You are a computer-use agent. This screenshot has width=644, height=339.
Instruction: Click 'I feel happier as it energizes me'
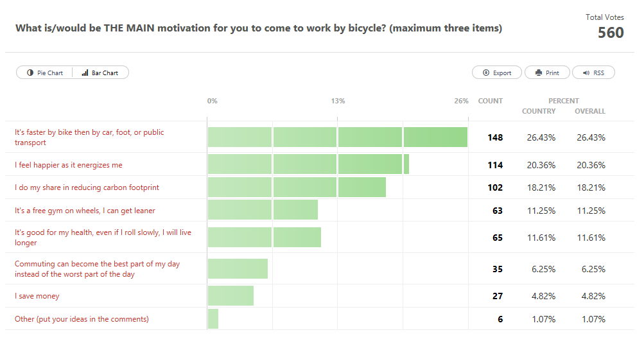[x=68, y=165]
